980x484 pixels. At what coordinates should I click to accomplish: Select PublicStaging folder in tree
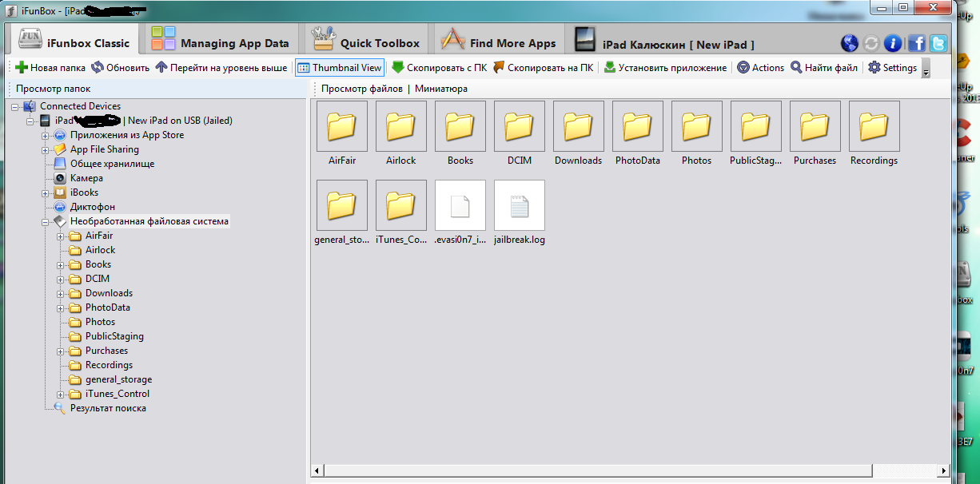(x=114, y=336)
